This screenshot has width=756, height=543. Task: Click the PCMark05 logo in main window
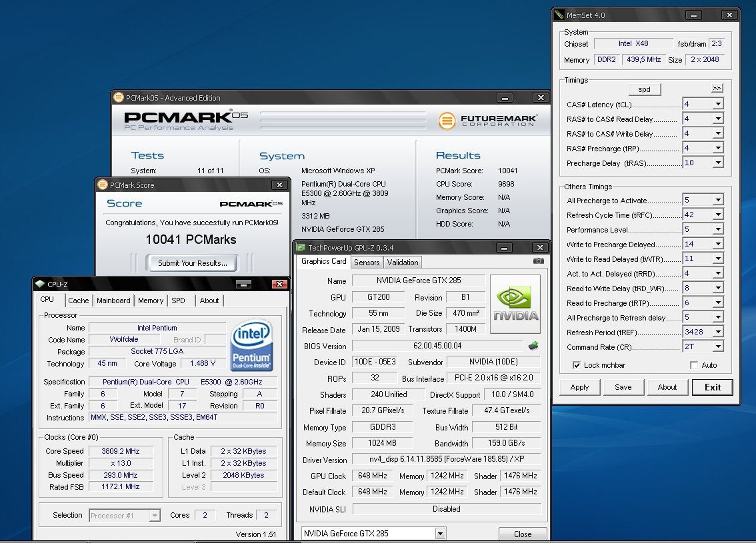pos(185,121)
